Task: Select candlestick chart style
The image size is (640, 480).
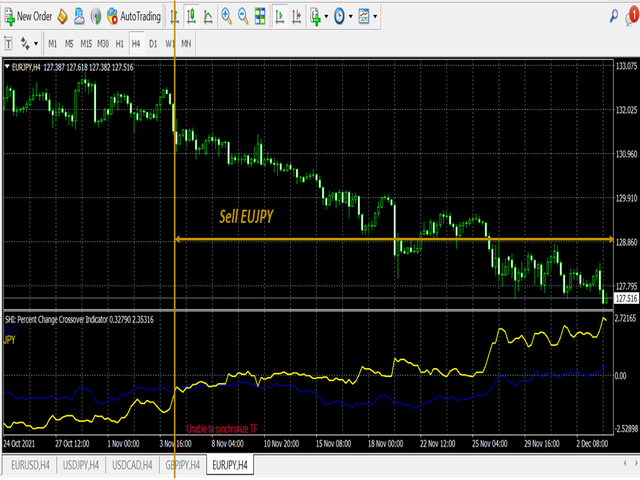Action: 191,16
